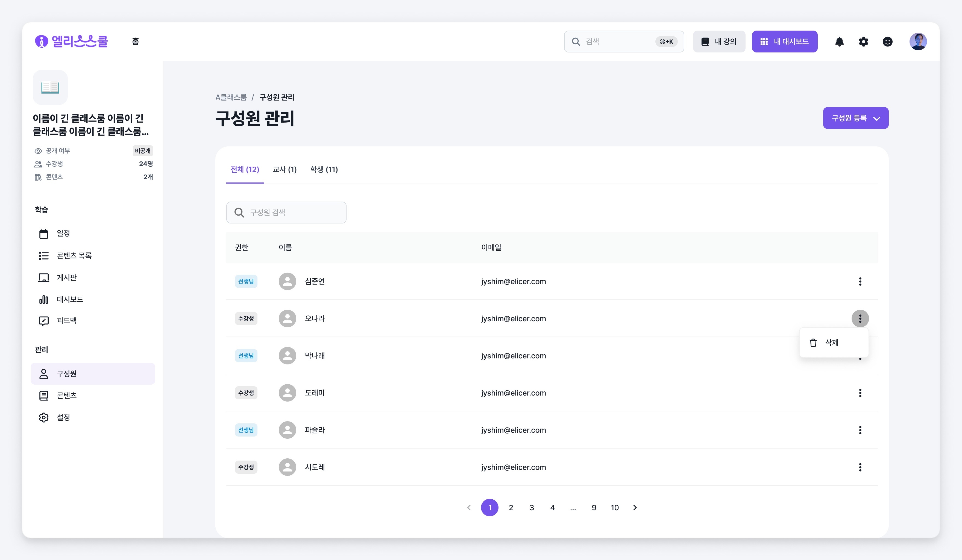Click the notification bell icon
The height and width of the screenshot is (560, 962).
click(x=839, y=42)
